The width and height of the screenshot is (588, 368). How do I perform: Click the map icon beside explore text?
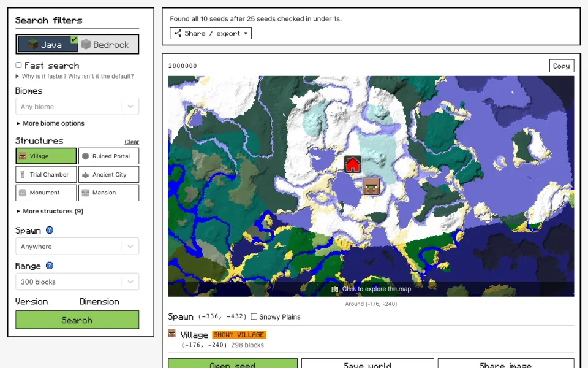pyautogui.click(x=335, y=289)
